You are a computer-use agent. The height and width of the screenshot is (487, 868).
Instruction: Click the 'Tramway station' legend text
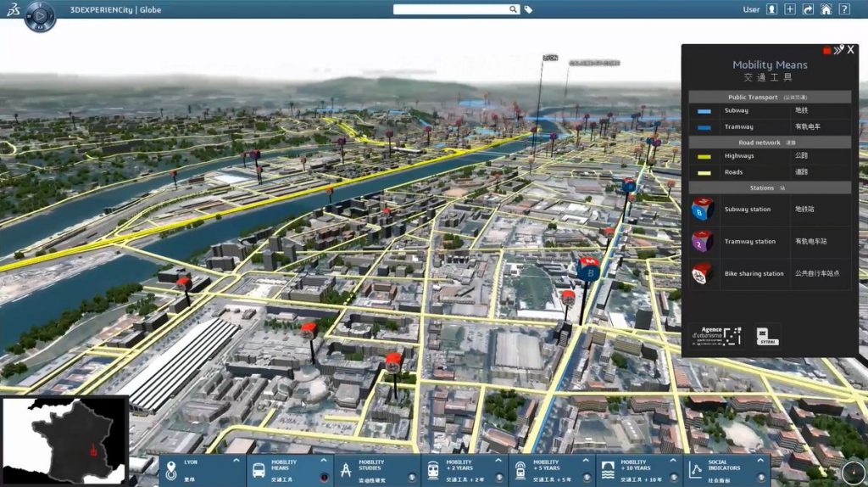click(750, 242)
